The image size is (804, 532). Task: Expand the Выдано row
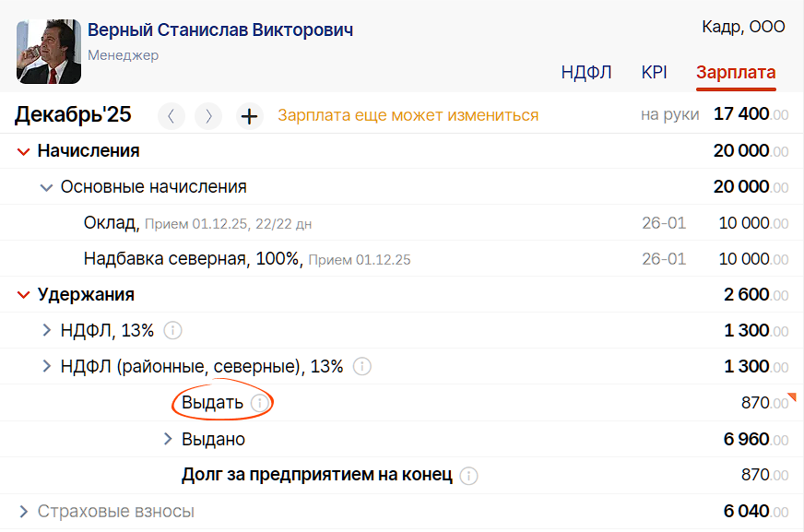(x=168, y=439)
